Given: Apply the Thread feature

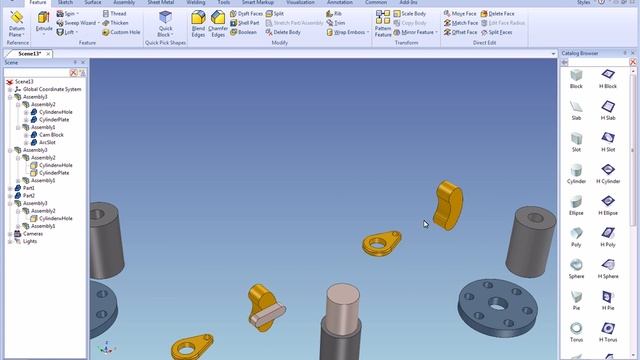Looking at the screenshot, I should click(114, 13).
